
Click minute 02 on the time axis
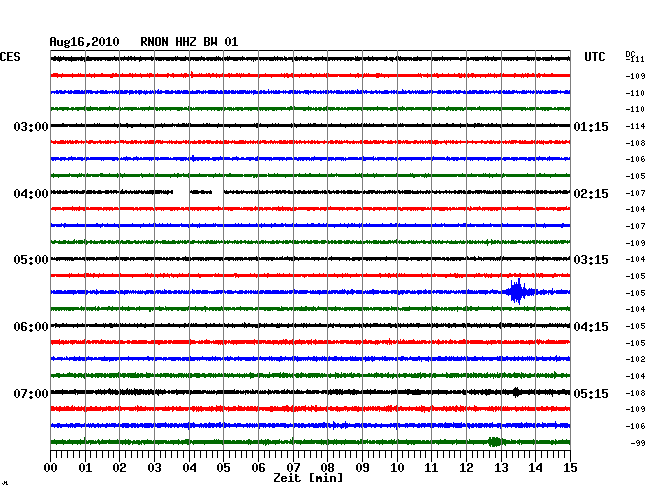[x=119, y=467]
